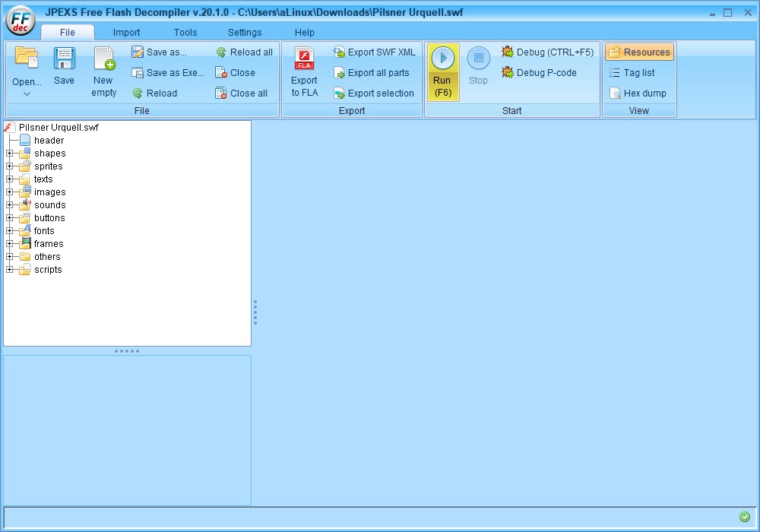760x532 pixels.
Task: Click the fonts folder icon
Action: tap(25, 230)
